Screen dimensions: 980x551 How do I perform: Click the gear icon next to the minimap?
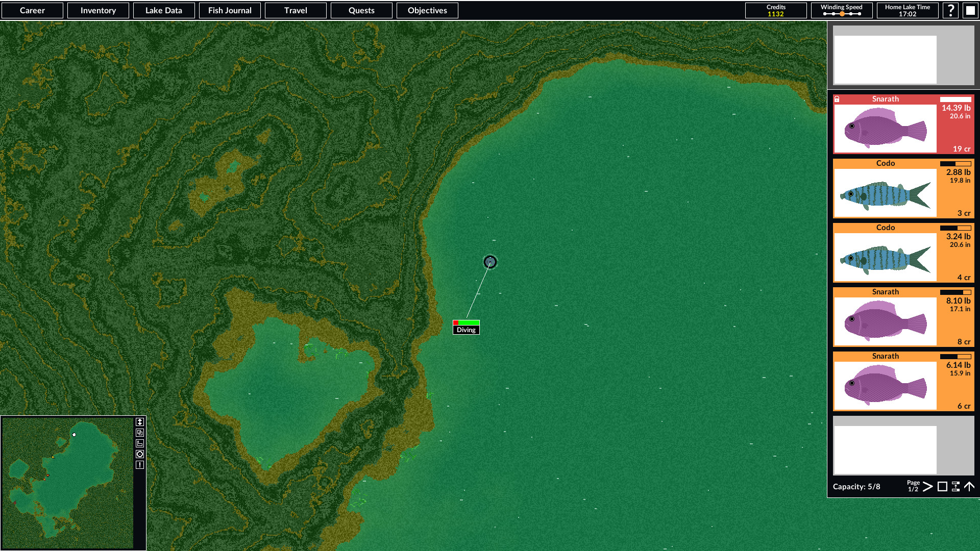pyautogui.click(x=139, y=454)
